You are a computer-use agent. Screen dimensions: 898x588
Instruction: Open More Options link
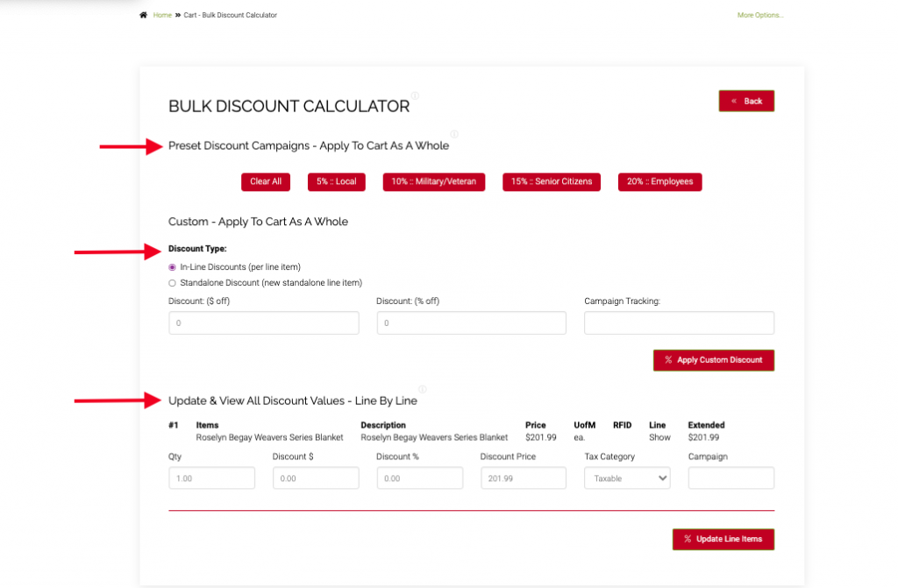pyautogui.click(x=760, y=15)
